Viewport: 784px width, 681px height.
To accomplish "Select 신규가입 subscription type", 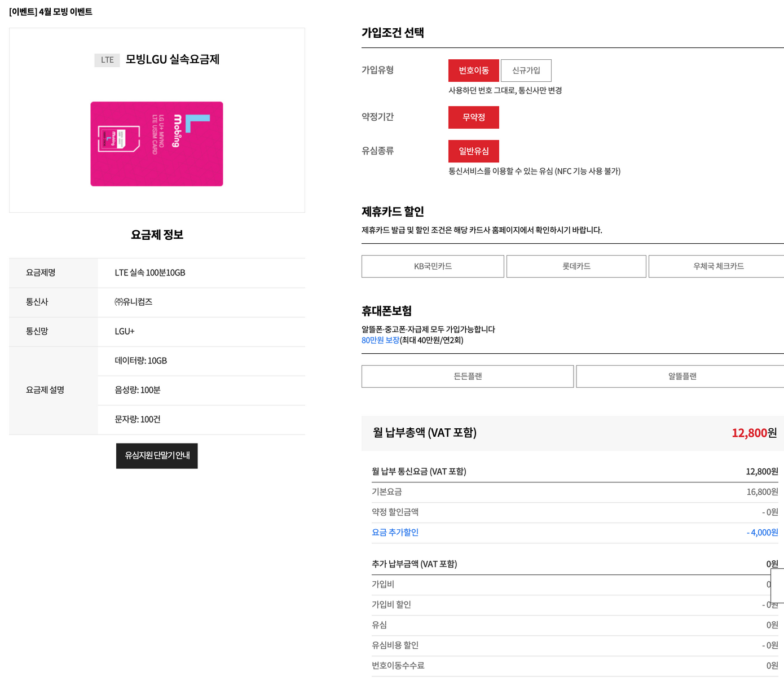I will tap(526, 71).
